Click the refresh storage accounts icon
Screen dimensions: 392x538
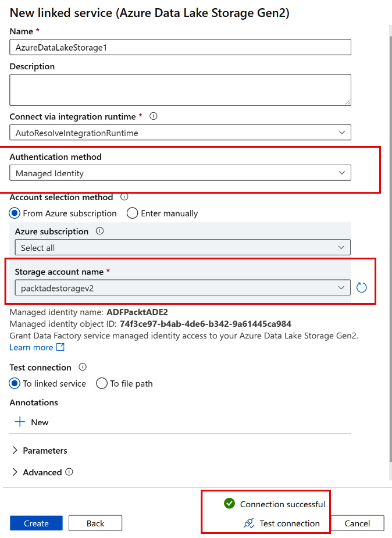(x=362, y=287)
